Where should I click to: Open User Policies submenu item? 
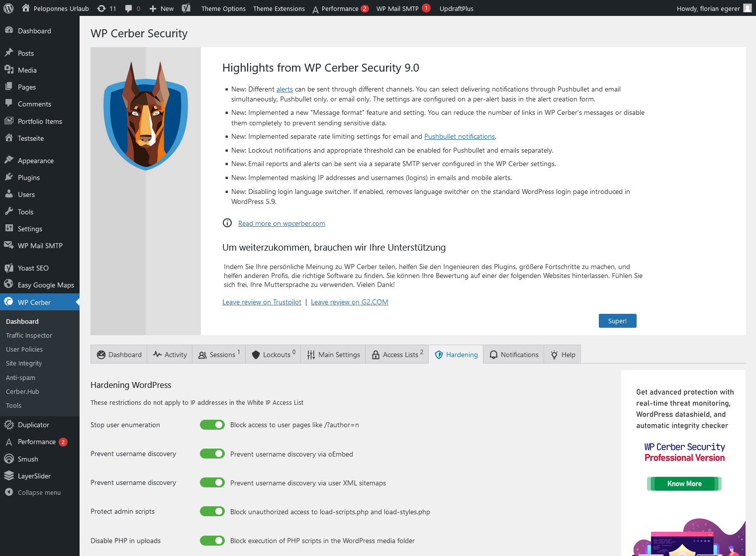(x=24, y=349)
